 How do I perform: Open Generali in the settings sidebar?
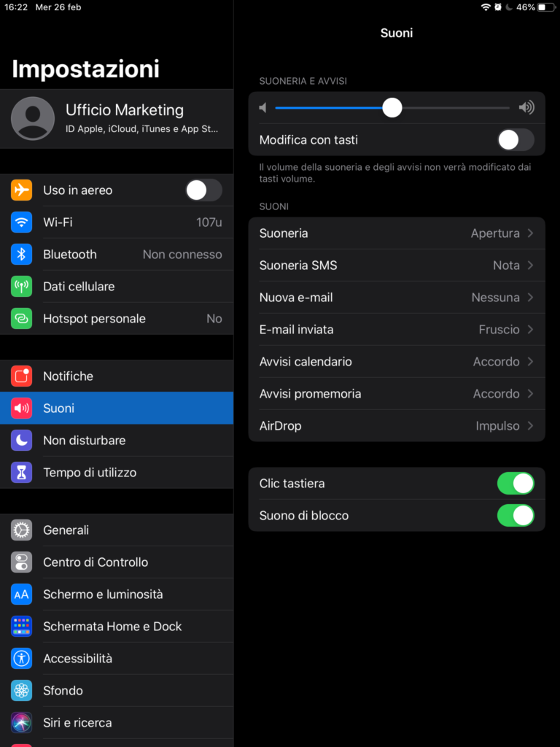point(66,530)
